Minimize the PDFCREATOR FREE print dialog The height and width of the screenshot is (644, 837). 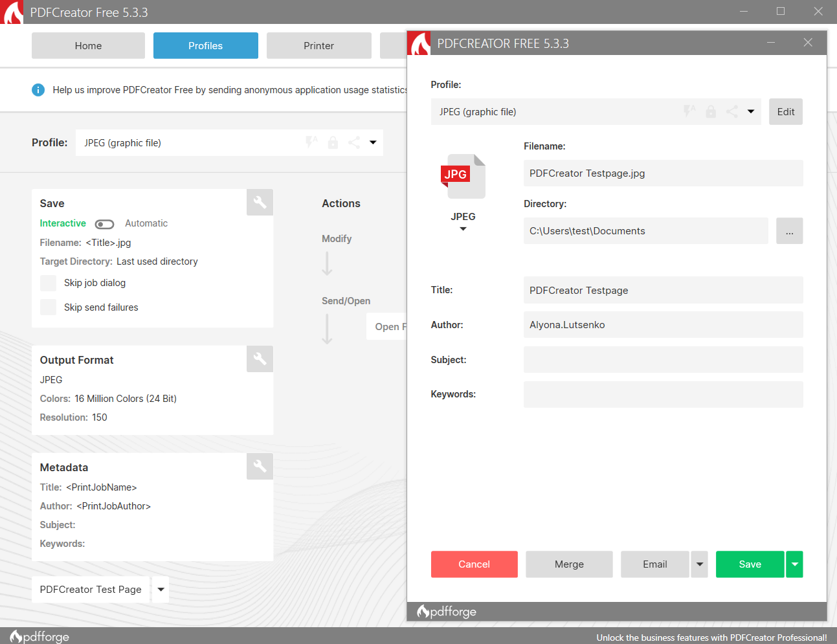771,43
